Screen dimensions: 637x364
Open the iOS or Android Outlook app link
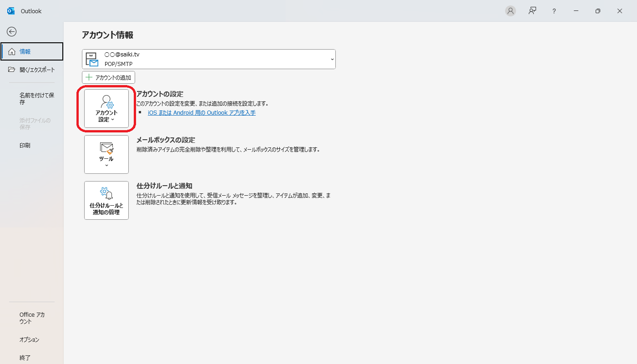[202, 113]
